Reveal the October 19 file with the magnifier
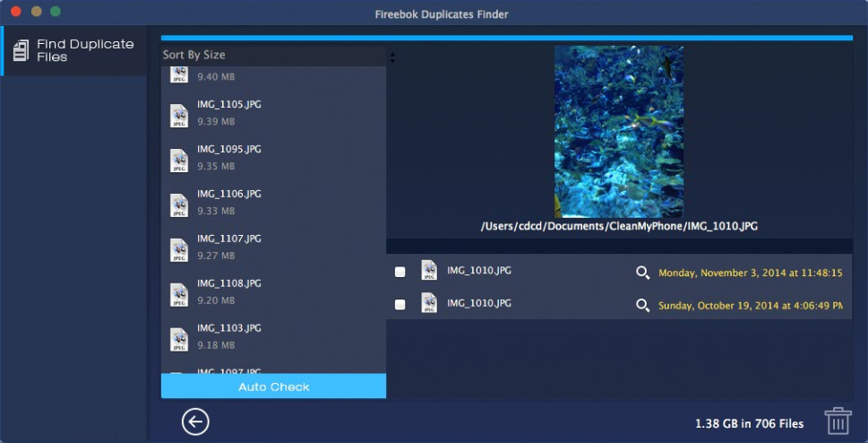The height and width of the screenshot is (443, 868). [x=642, y=306]
